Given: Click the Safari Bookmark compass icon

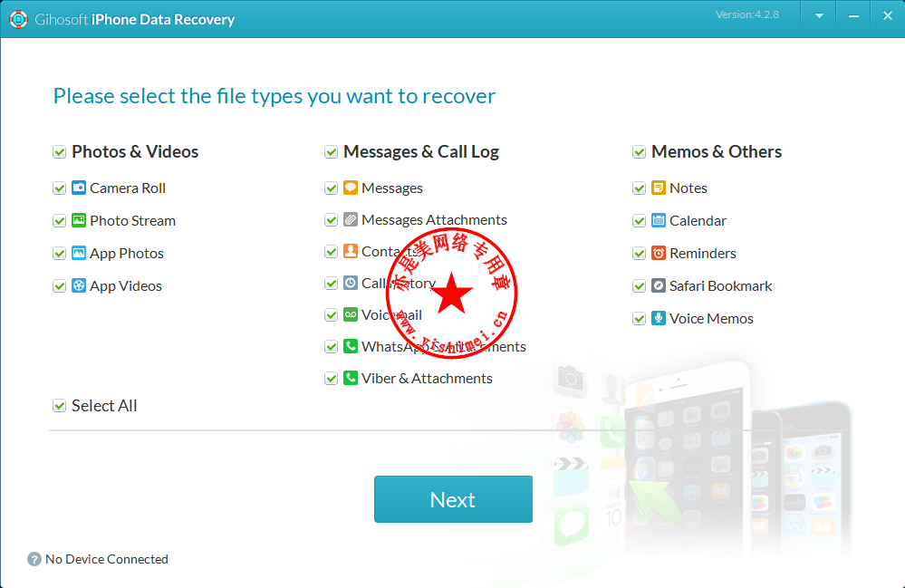Looking at the screenshot, I should pyautogui.click(x=659, y=285).
